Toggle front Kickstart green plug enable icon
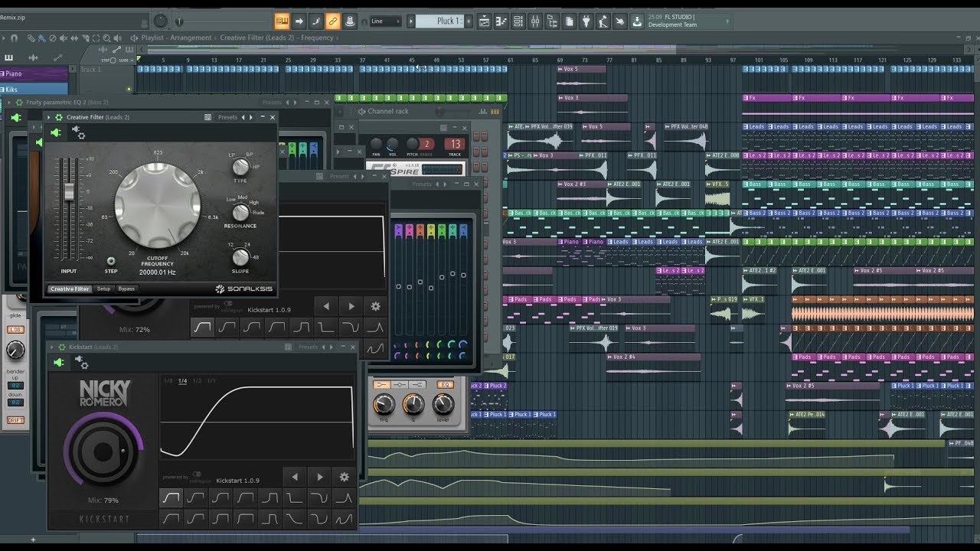Image resolution: width=980 pixels, height=551 pixels. 59,363
